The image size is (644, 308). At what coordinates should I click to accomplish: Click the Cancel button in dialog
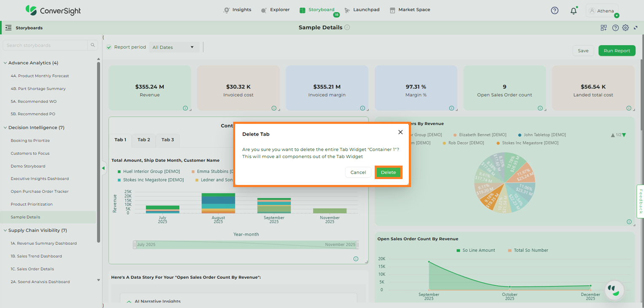358,172
